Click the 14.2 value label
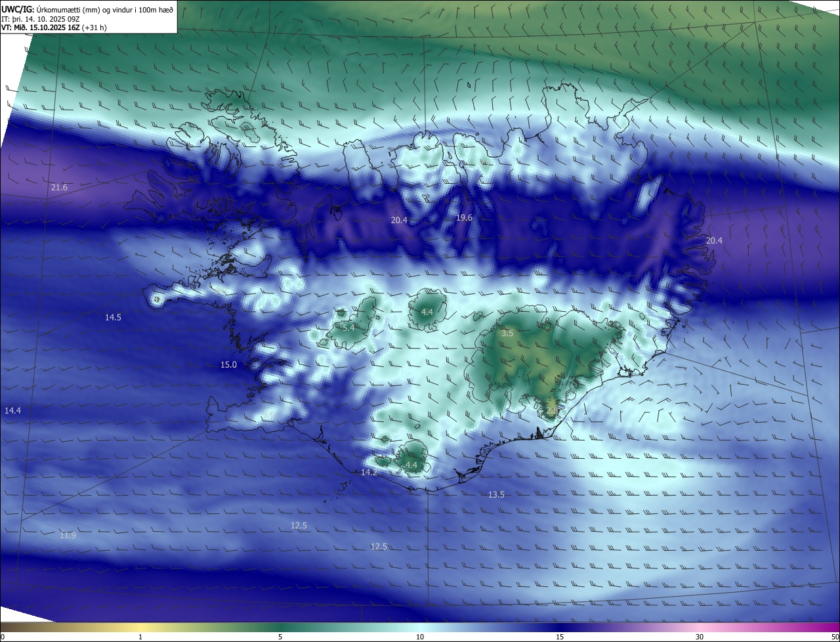 click(369, 473)
